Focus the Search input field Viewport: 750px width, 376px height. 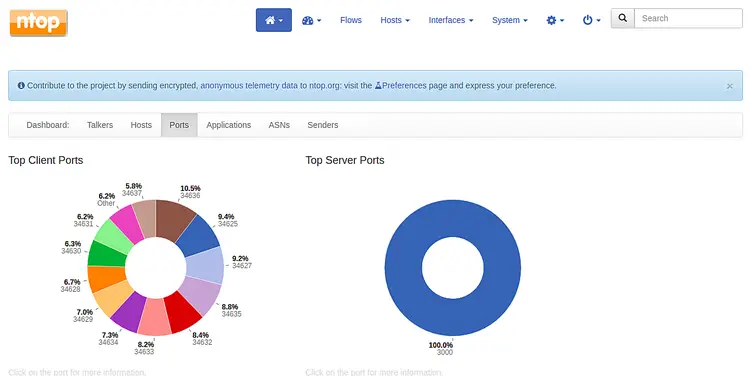tap(688, 18)
